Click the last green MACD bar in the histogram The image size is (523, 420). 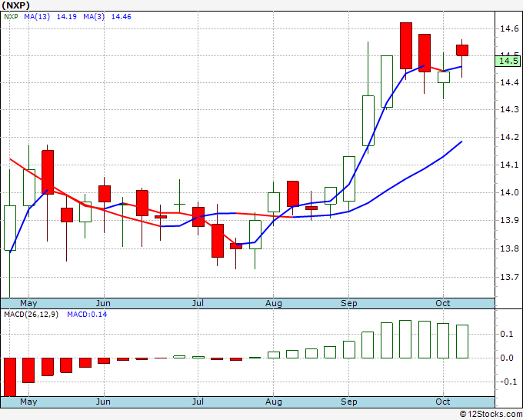click(x=462, y=342)
